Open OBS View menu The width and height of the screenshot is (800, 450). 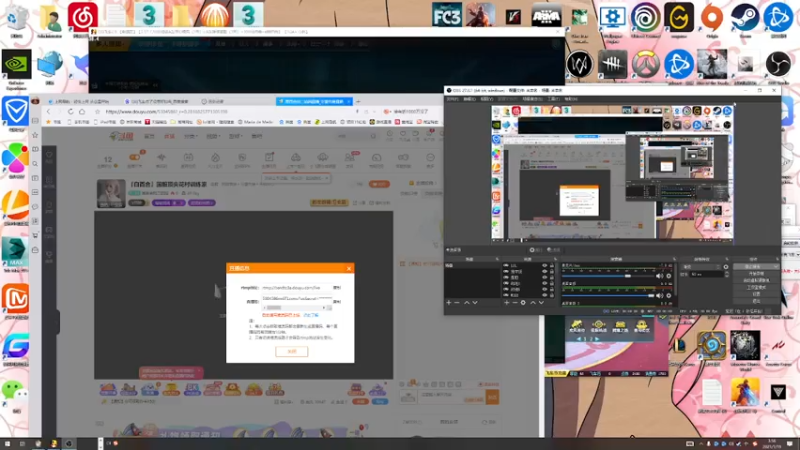[x=487, y=99]
